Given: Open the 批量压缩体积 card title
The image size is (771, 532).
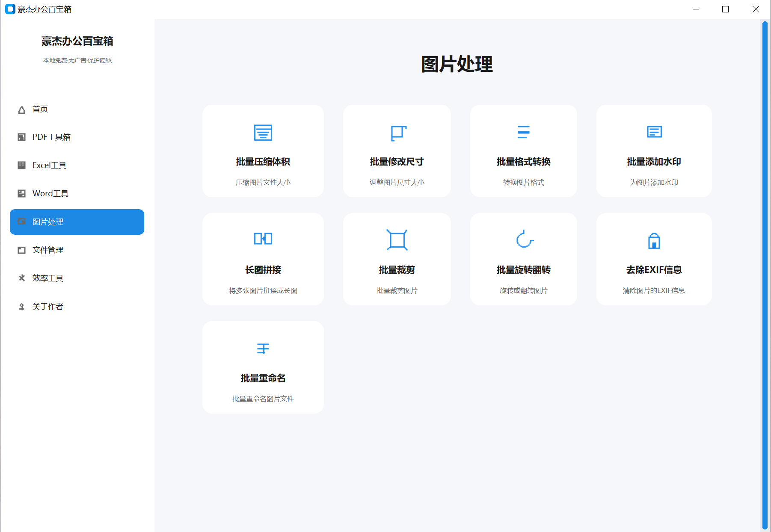Looking at the screenshot, I should coord(263,162).
